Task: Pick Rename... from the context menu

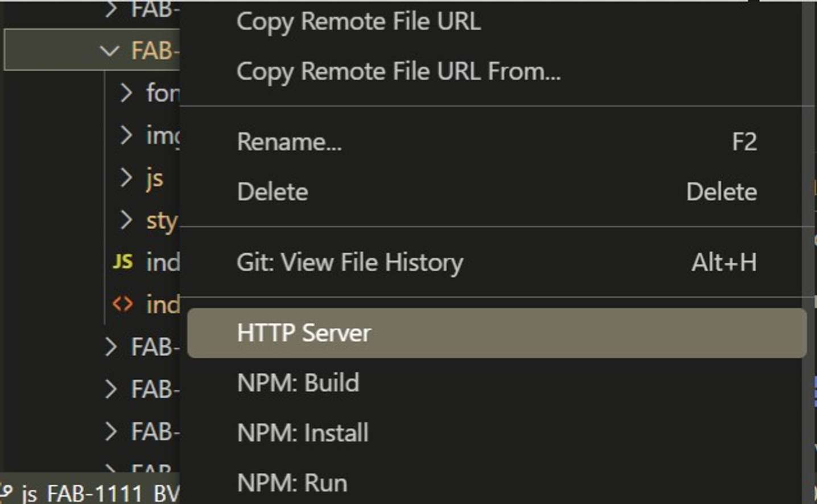Action: coord(289,142)
